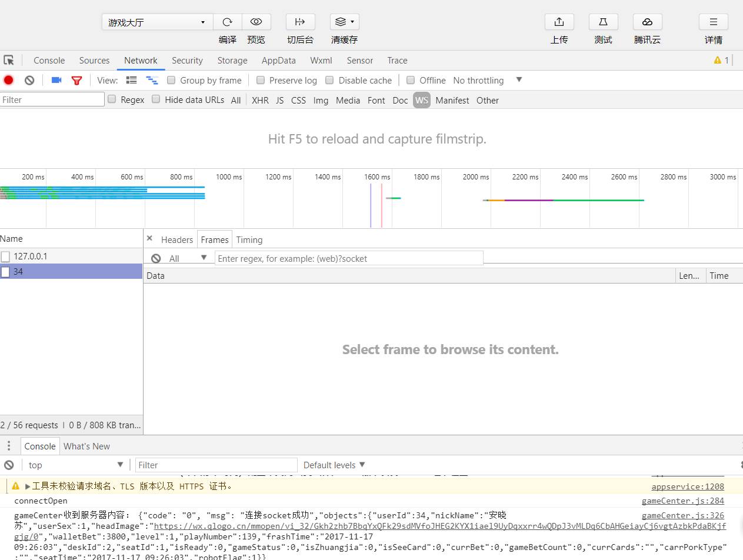743x560 pixels.
Task: Open the gameCenter.js:326 source link
Action: [682, 515]
